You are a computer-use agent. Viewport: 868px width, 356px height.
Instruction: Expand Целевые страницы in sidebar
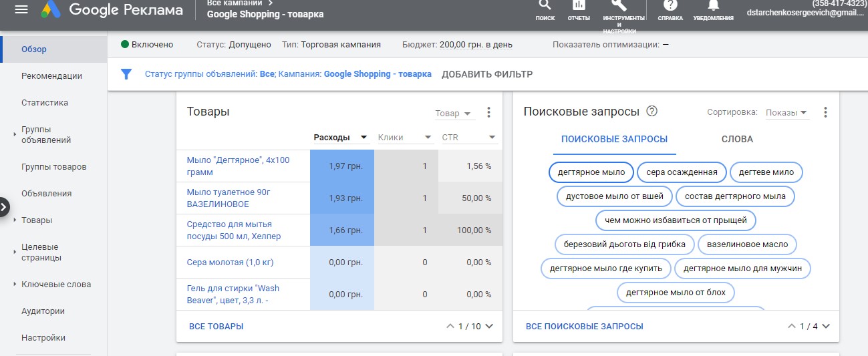[15, 252]
